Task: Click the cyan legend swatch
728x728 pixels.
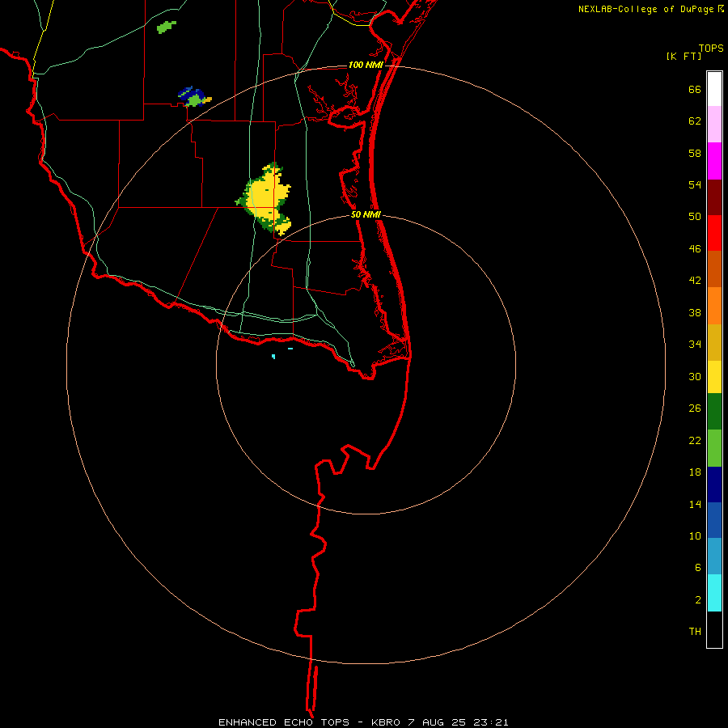Action: [714, 593]
